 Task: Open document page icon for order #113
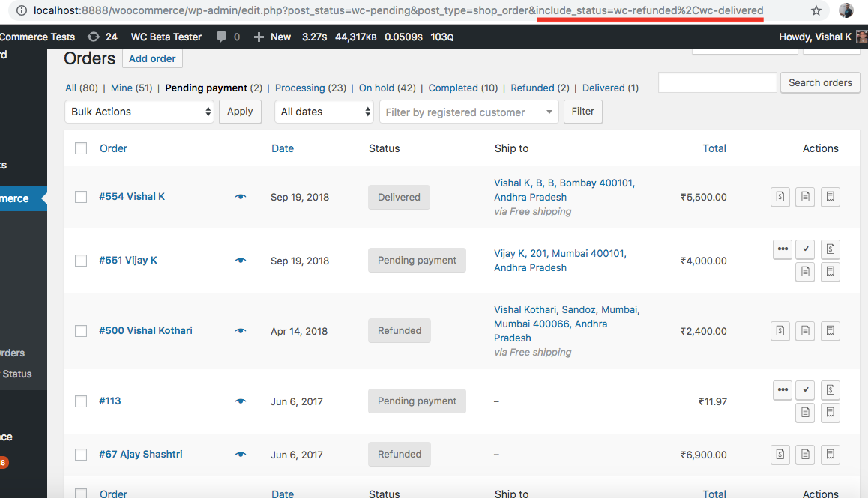[805, 412]
